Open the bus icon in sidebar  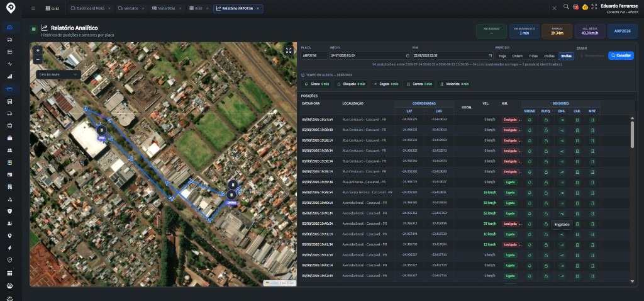tap(10, 101)
